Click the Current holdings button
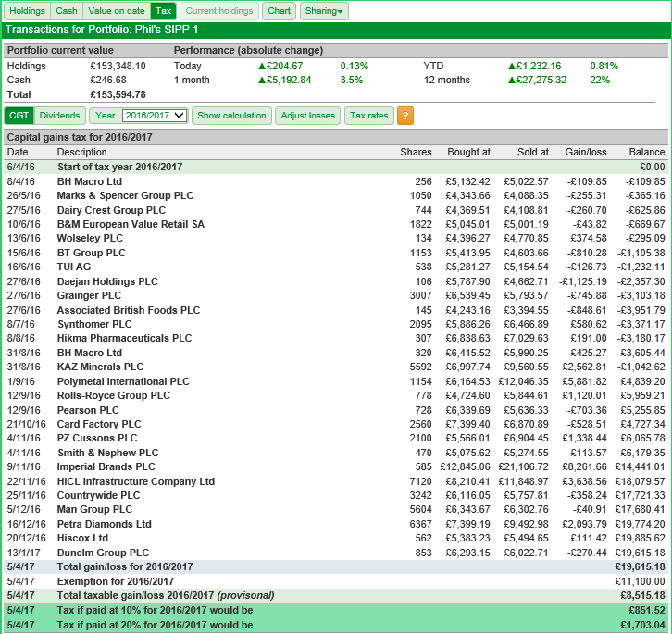This screenshot has width=672, height=634. tap(219, 11)
